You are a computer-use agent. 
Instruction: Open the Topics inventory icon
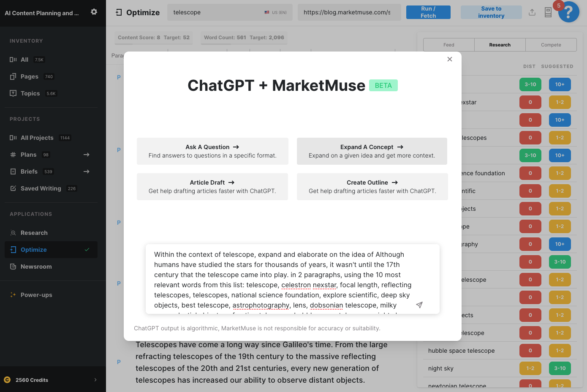pos(13,93)
